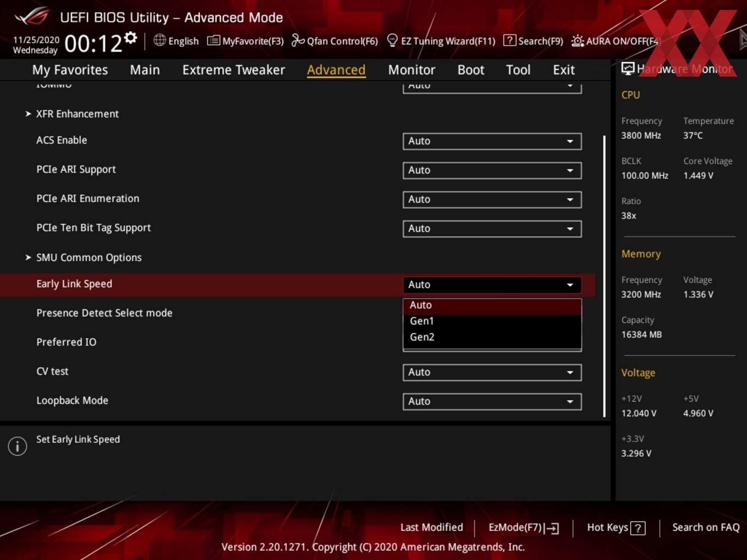This screenshot has height=560, width=747.
Task: Click Last Modified button
Action: 432,528
